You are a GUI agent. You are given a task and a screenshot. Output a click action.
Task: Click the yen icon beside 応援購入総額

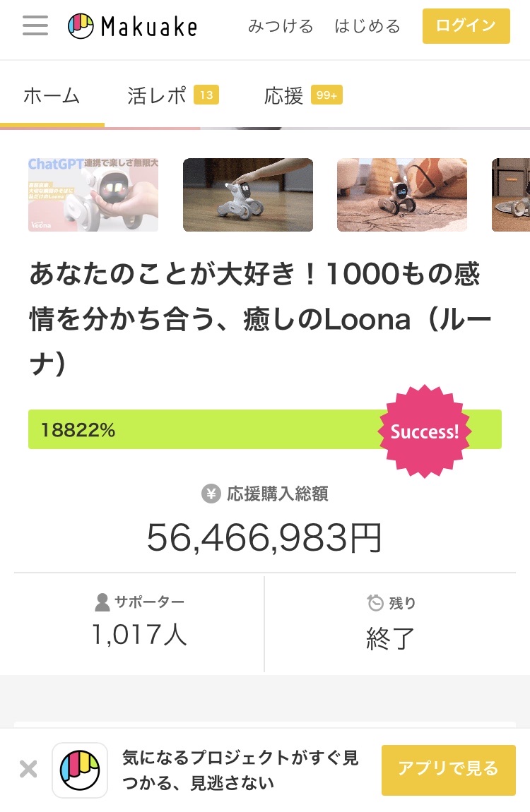[211, 494]
